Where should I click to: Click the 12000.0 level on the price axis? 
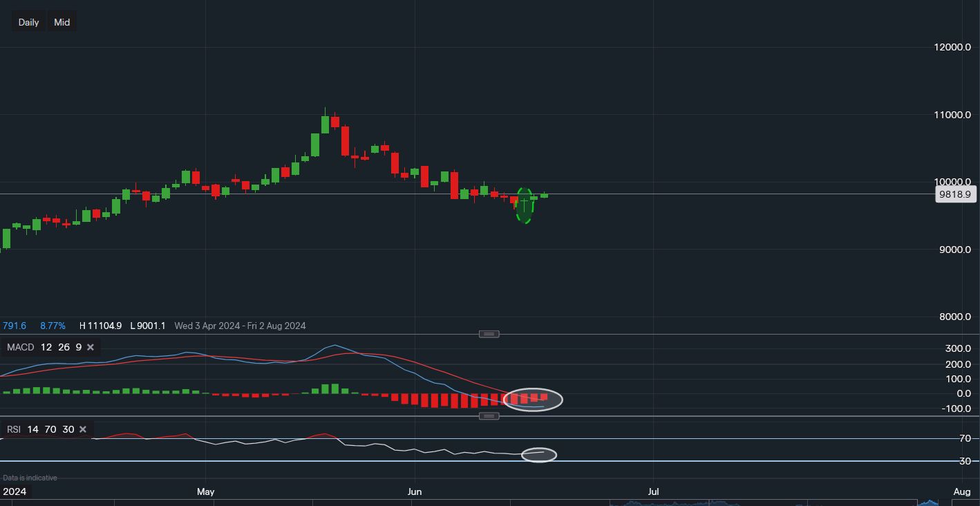(952, 48)
